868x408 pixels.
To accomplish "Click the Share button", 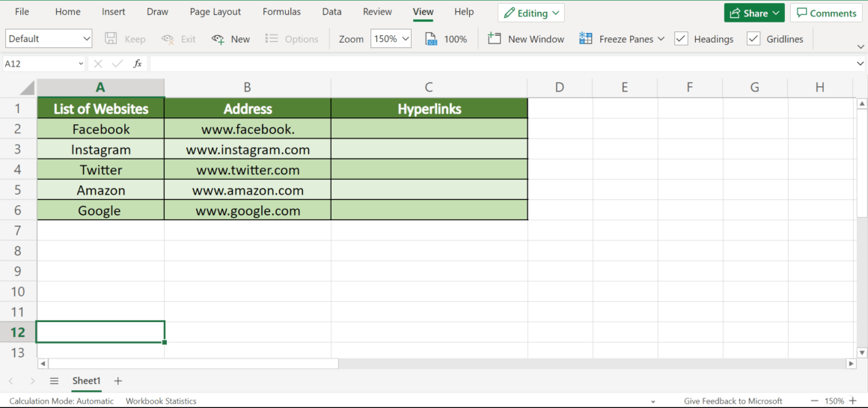I will coord(754,13).
